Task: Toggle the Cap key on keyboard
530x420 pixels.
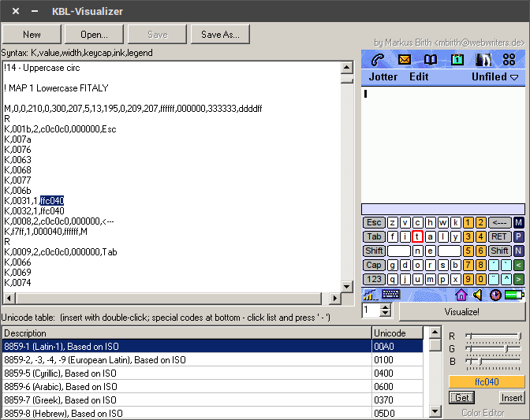Action: click(x=374, y=266)
